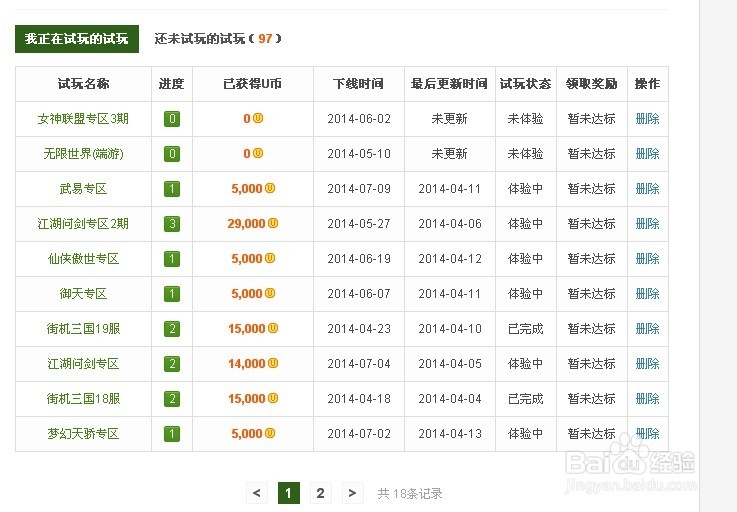Delete the 街机三国19服 row

(647, 329)
